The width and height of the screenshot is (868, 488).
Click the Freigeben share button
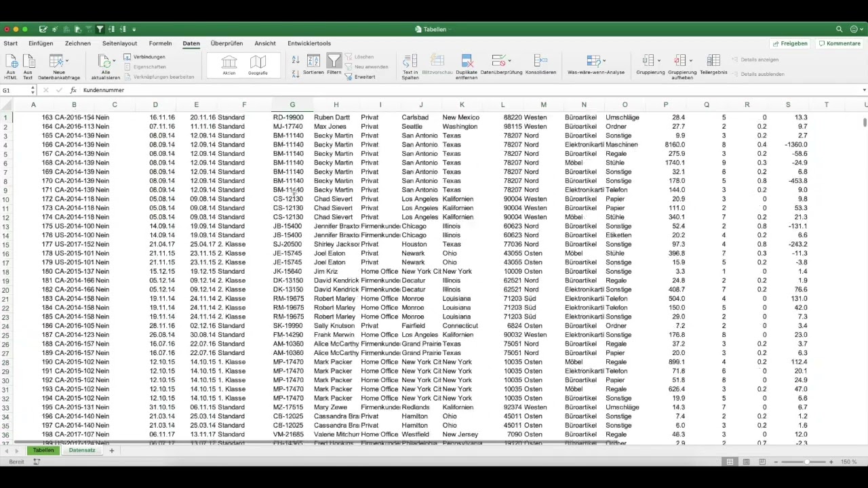tap(789, 43)
